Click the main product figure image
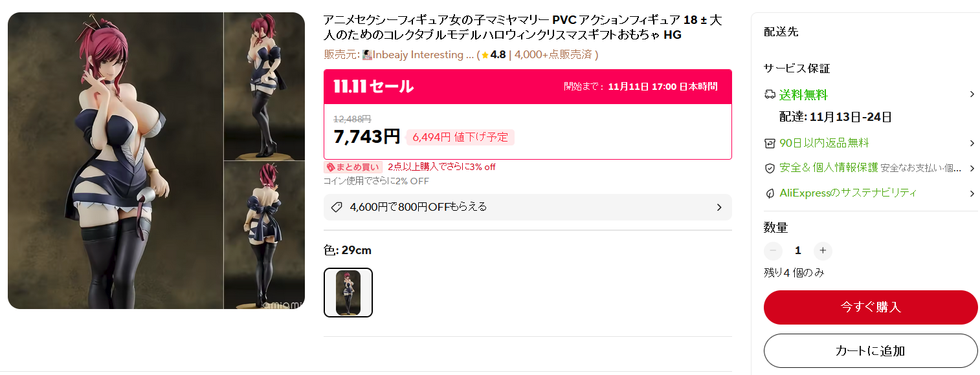 pyautogui.click(x=115, y=160)
